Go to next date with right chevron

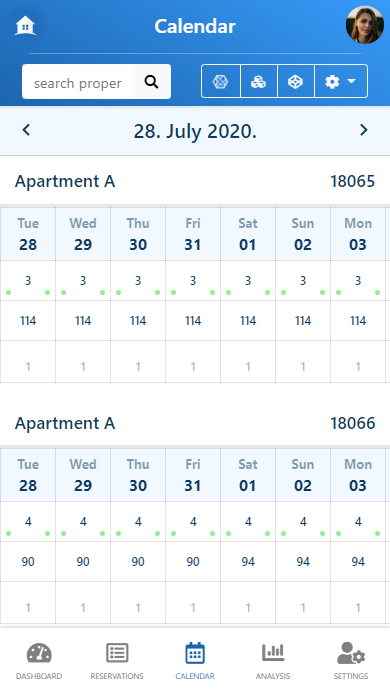363,130
